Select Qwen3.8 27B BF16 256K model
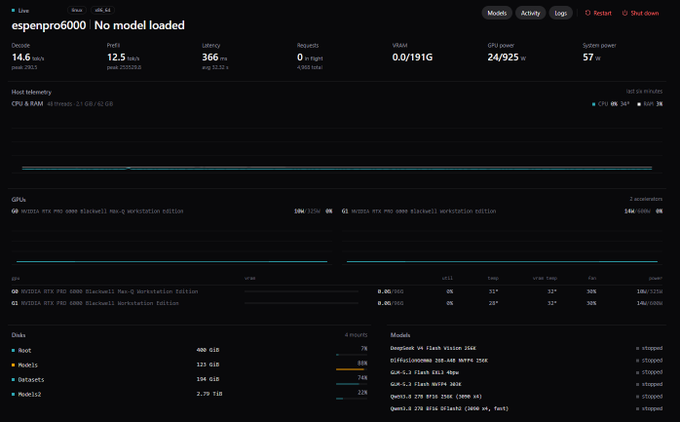Image resolution: width=680 pixels, height=422 pixels. tap(436, 396)
